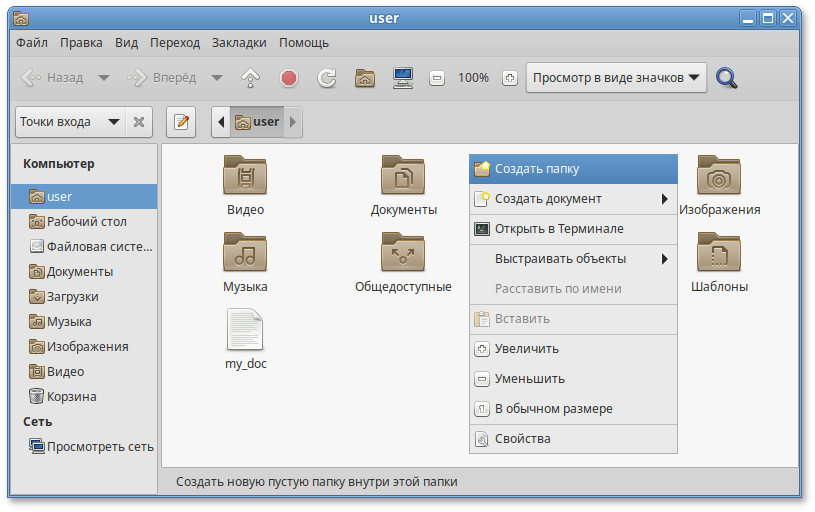Close the sidebar with X button
The image size is (815, 512).
(x=139, y=122)
